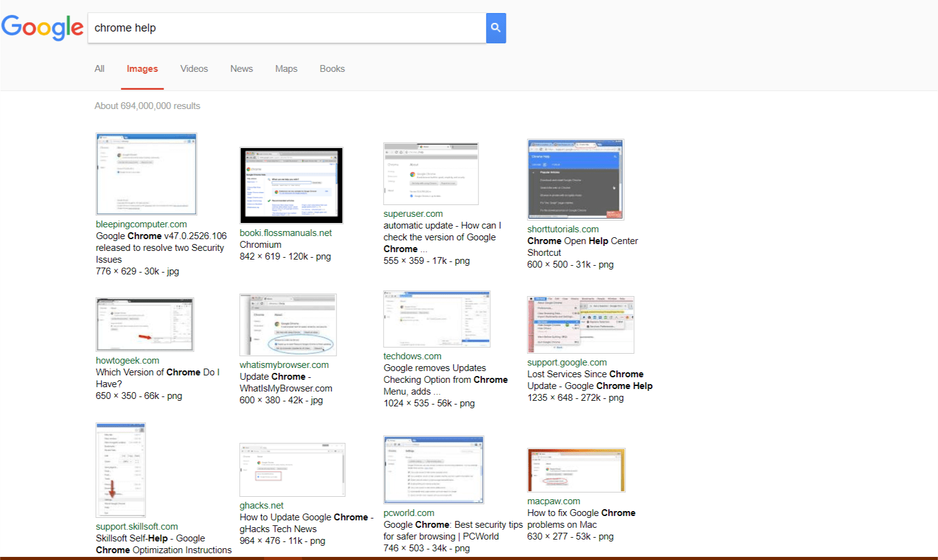Open 'Skillsoft Self-Help - Google Chrome' title
This screenshot has height=560, width=938.
[164, 544]
